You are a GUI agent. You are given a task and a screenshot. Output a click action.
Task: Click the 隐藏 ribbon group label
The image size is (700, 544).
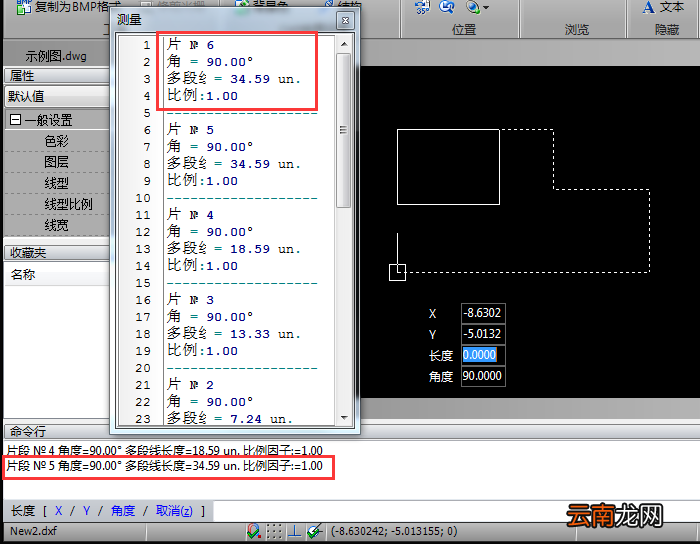point(667,29)
